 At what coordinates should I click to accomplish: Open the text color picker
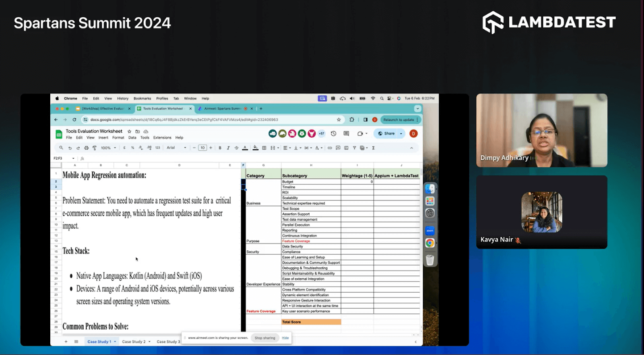(245, 148)
